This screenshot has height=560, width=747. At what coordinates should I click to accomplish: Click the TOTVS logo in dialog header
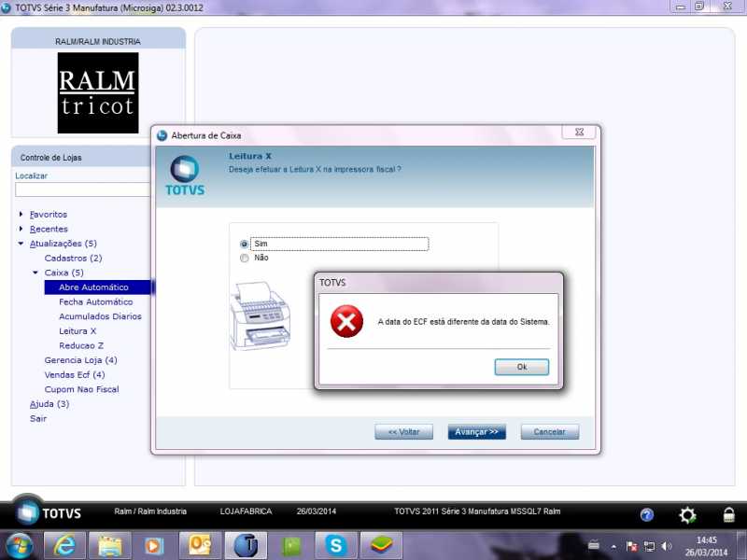click(185, 175)
